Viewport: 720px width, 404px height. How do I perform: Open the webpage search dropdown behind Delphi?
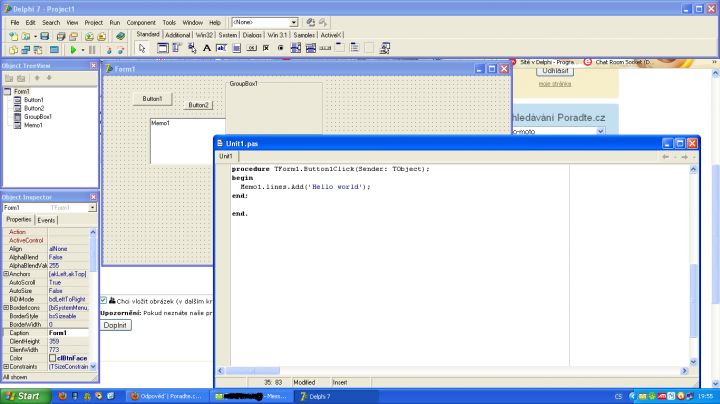600,131
